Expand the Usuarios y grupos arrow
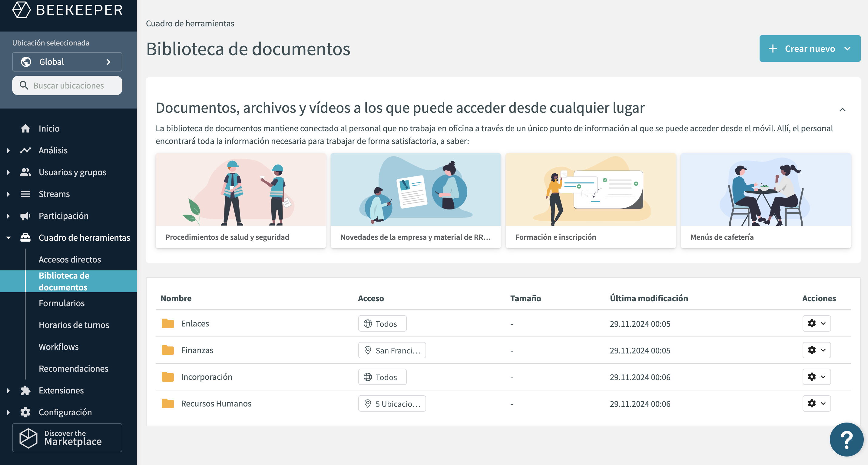The width and height of the screenshot is (868, 465). [x=8, y=172]
